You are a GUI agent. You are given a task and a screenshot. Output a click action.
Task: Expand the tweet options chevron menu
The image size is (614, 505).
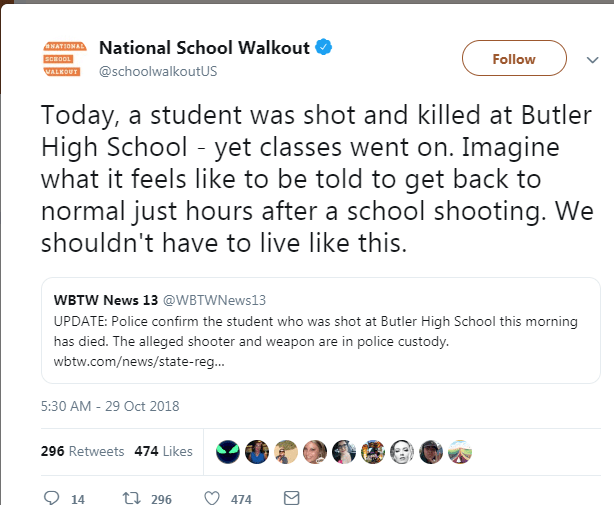coord(589,59)
